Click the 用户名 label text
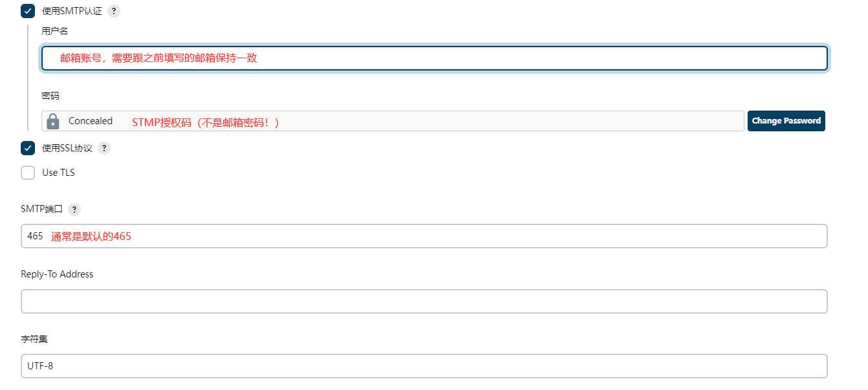Screen dimensions: 868x390 click(54, 30)
